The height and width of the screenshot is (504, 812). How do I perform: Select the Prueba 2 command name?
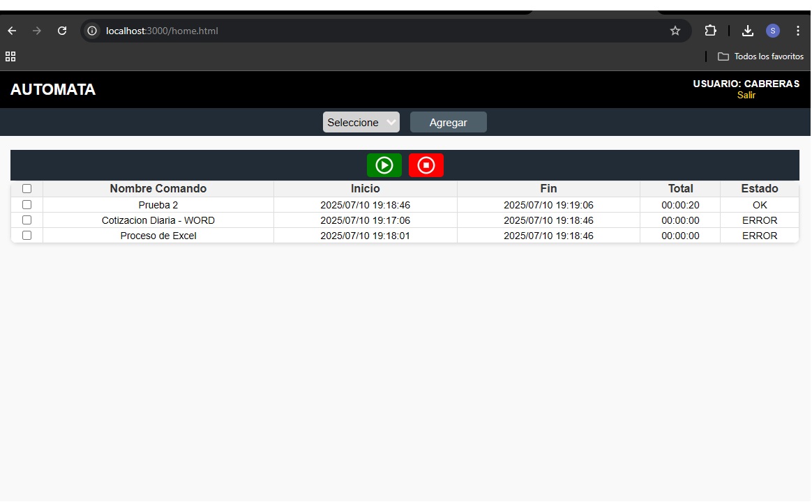point(158,205)
